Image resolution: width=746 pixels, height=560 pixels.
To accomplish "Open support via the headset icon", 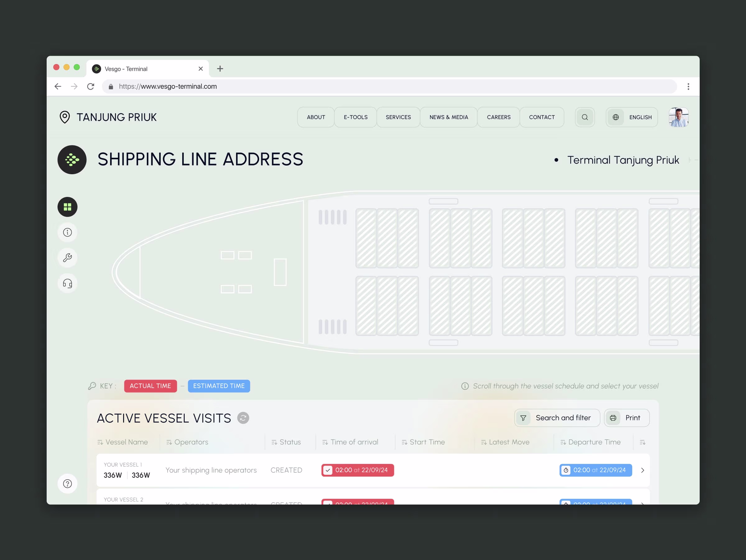I will click(67, 283).
